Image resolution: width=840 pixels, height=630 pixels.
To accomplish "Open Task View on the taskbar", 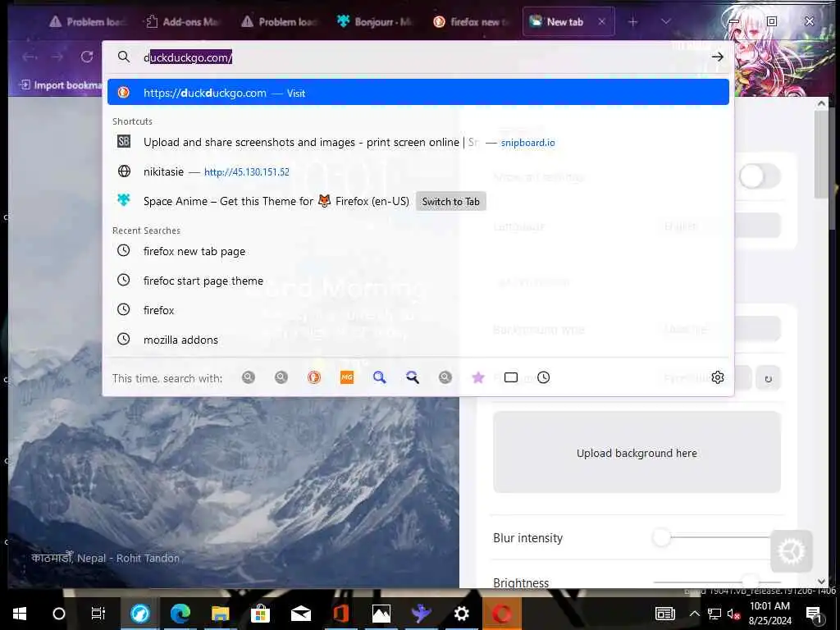I will 98,614.
